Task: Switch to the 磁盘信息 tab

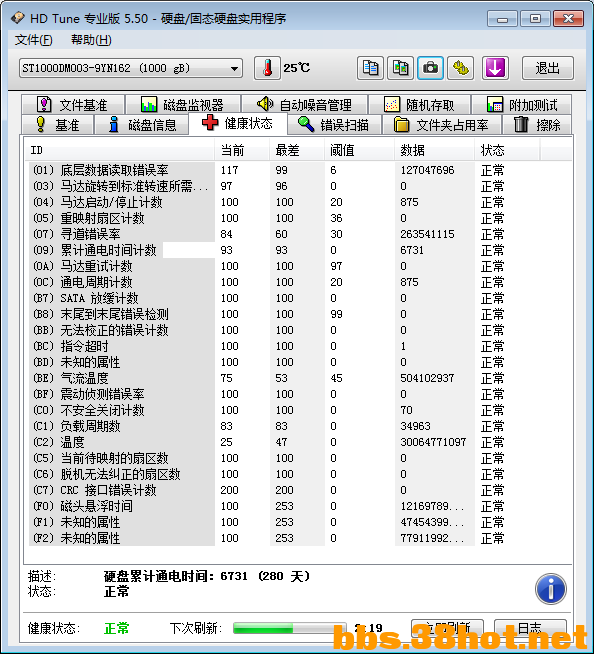Action: pyautogui.click(x=142, y=125)
